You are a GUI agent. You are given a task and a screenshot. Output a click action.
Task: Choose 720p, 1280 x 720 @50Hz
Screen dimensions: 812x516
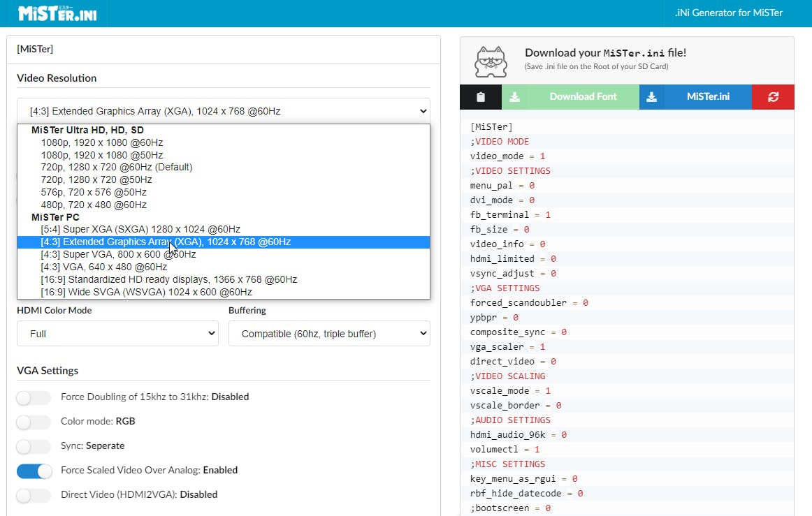click(224, 179)
